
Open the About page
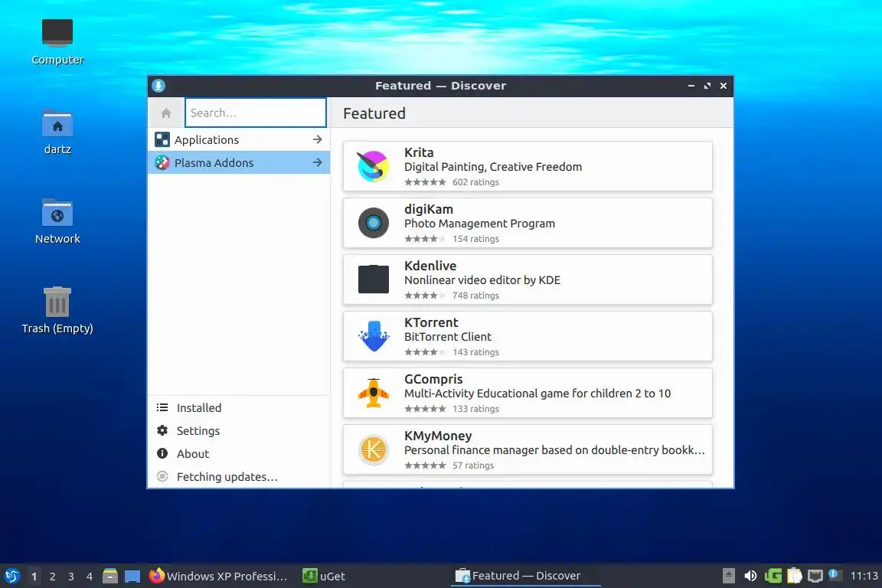point(239,453)
